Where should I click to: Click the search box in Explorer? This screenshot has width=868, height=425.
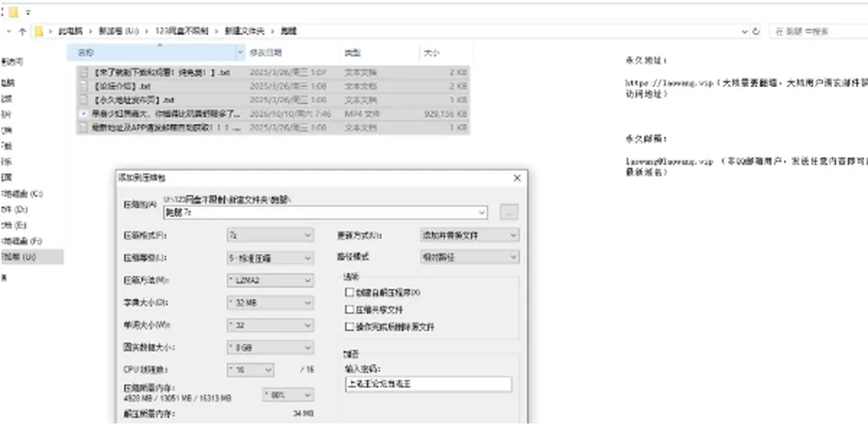click(819, 32)
